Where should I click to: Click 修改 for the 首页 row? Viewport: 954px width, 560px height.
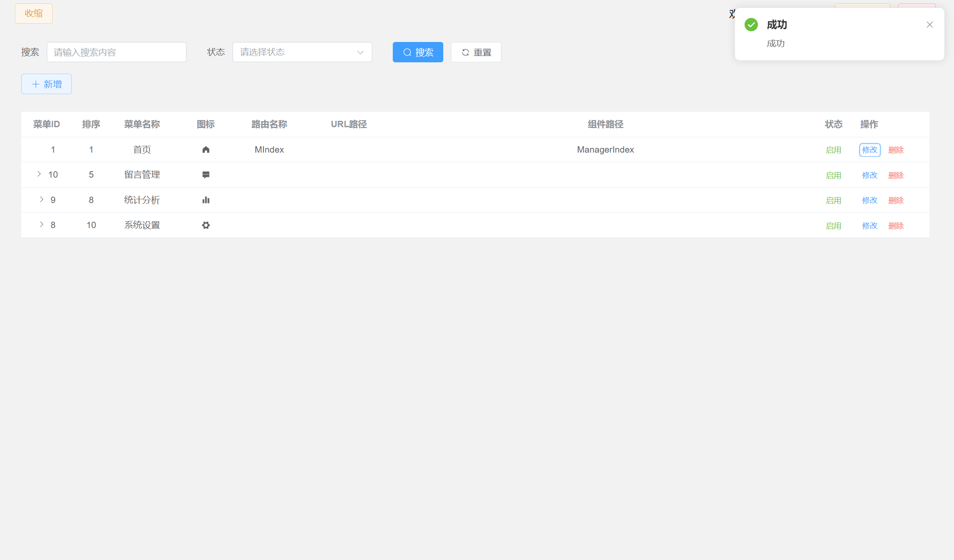[x=870, y=150]
